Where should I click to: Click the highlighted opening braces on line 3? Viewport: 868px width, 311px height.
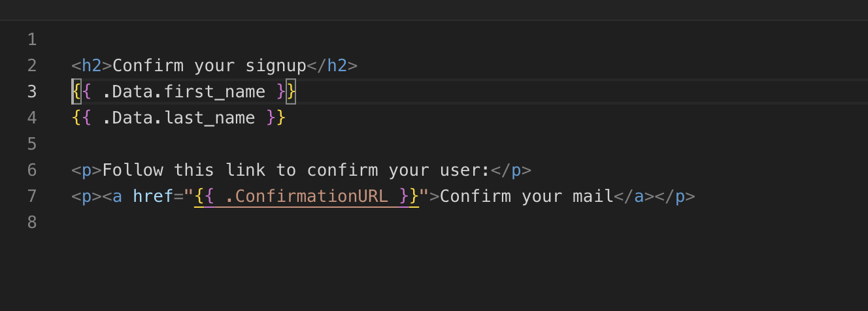pyautogui.click(x=82, y=92)
